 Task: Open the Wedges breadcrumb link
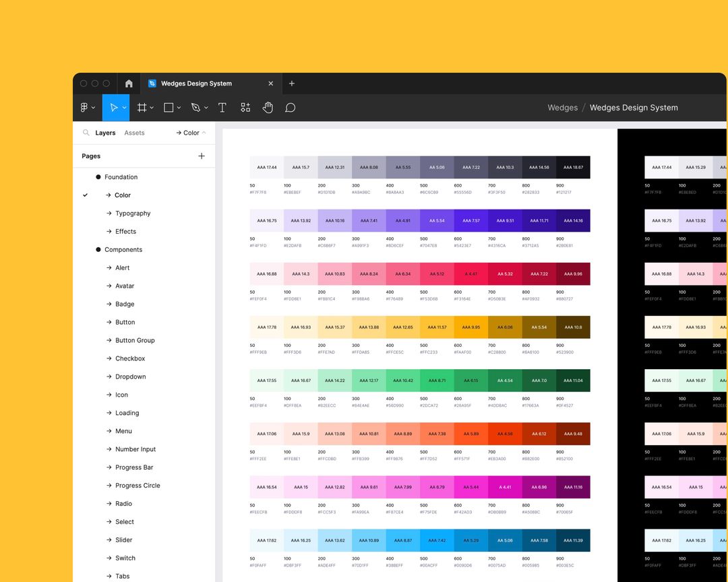click(562, 107)
